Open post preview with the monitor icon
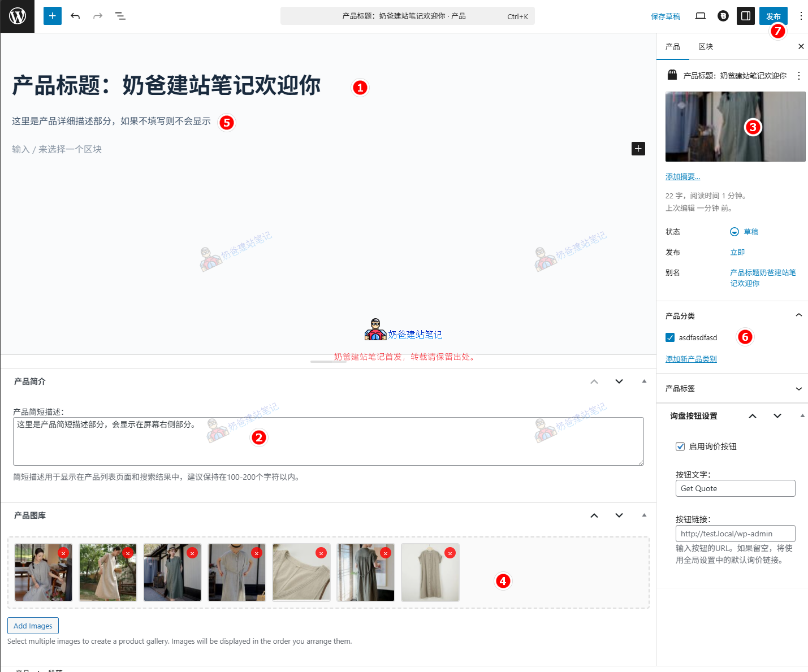 click(700, 16)
